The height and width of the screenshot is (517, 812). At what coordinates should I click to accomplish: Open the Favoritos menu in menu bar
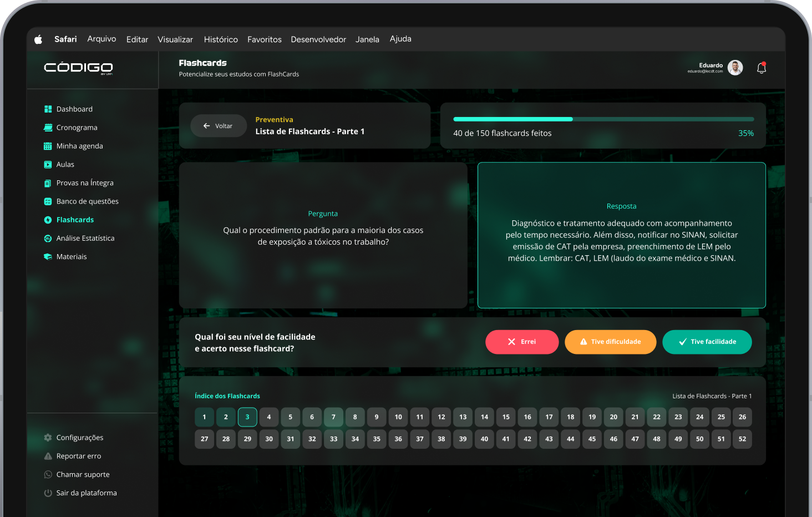pyautogui.click(x=264, y=39)
